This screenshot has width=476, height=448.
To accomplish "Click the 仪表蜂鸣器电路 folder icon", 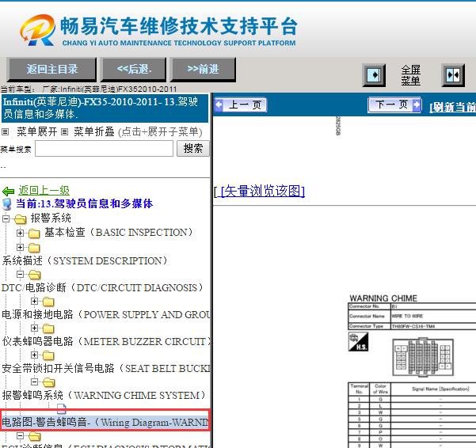I will click(x=48, y=328).
